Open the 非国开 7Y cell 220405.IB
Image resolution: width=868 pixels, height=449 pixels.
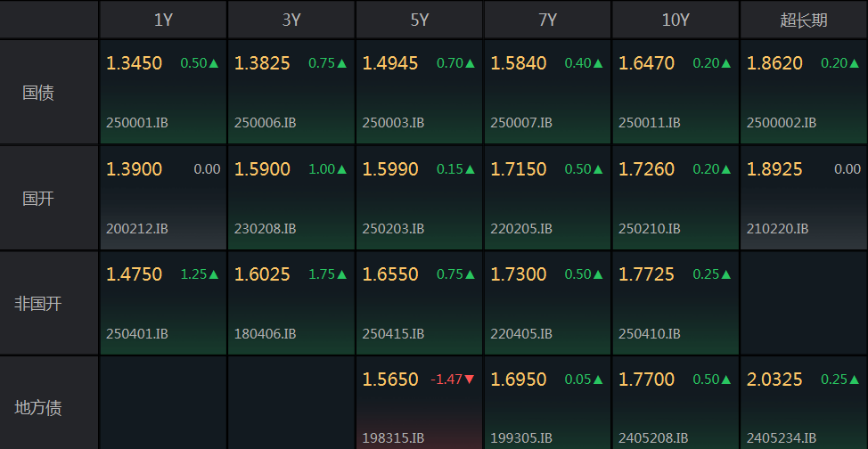pos(521,334)
